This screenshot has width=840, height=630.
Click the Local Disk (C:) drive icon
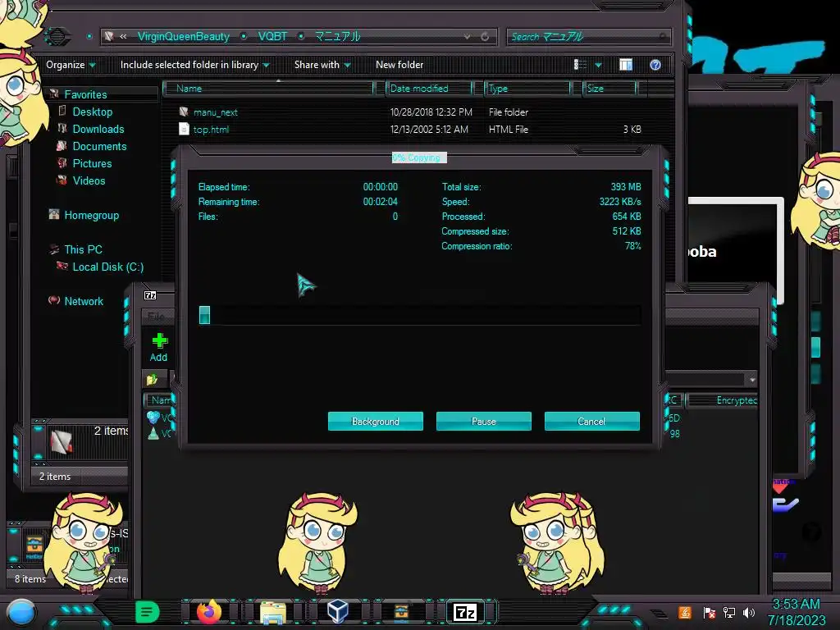coord(62,267)
